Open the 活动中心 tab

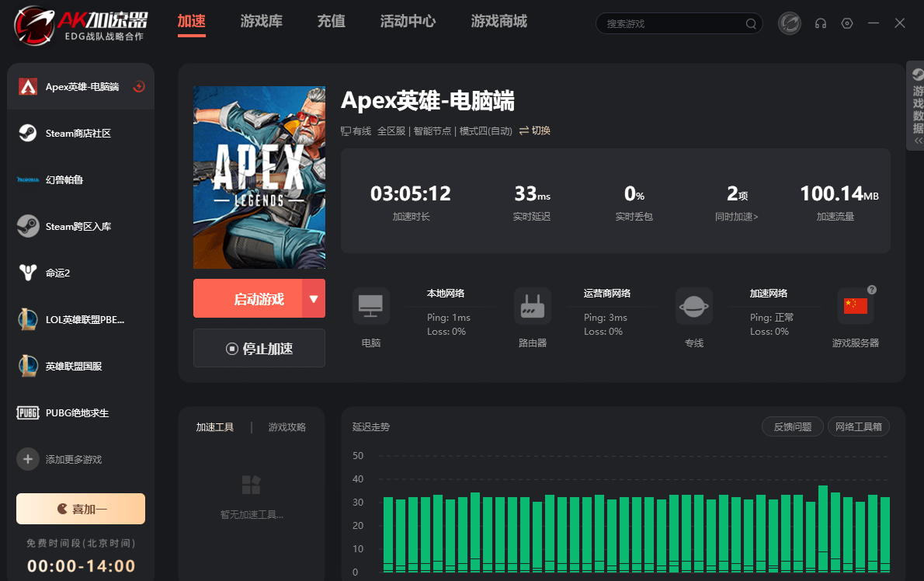point(408,21)
